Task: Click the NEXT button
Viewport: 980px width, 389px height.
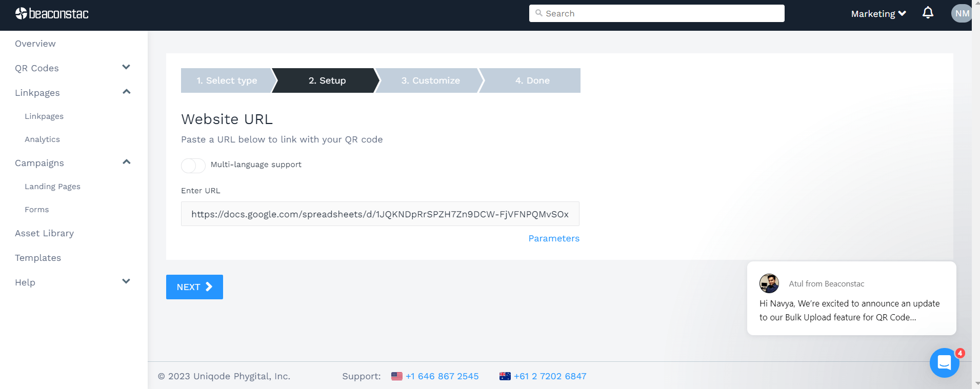Action: pyautogui.click(x=194, y=287)
